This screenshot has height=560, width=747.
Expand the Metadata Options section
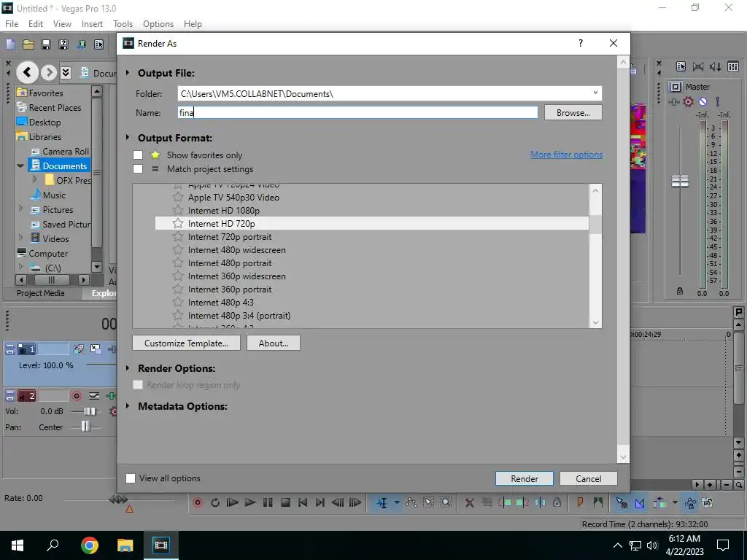(128, 406)
